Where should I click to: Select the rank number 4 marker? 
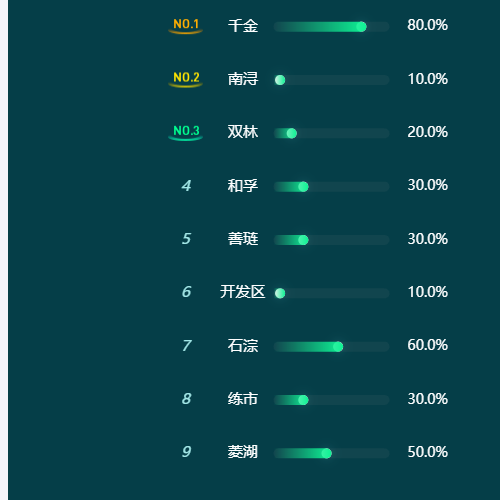tap(186, 186)
